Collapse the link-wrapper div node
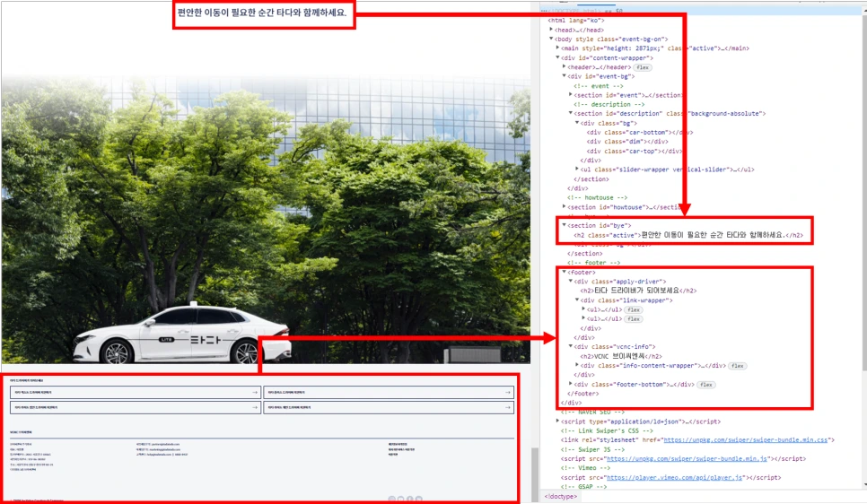The height and width of the screenshot is (504, 867). click(577, 300)
